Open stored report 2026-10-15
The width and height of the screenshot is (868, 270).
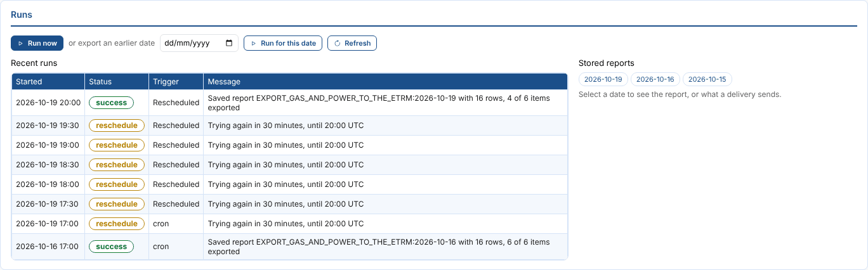(x=707, y=79)
